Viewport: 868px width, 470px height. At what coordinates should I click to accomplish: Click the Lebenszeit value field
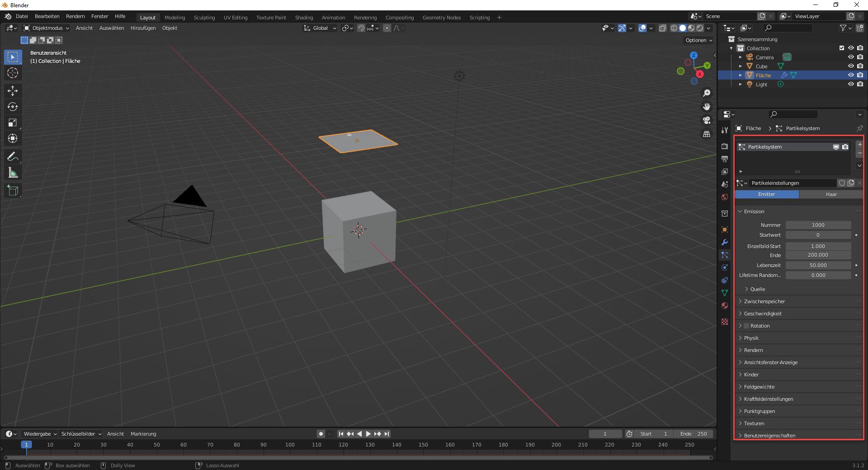(818, 265)
